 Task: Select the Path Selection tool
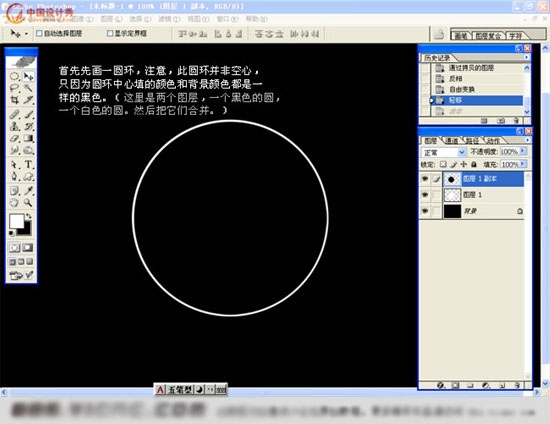click(14, 164)
